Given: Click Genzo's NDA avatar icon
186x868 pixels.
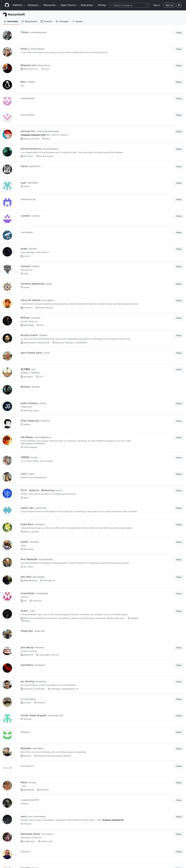Looking at the screenshot, I should coord(7,169).
